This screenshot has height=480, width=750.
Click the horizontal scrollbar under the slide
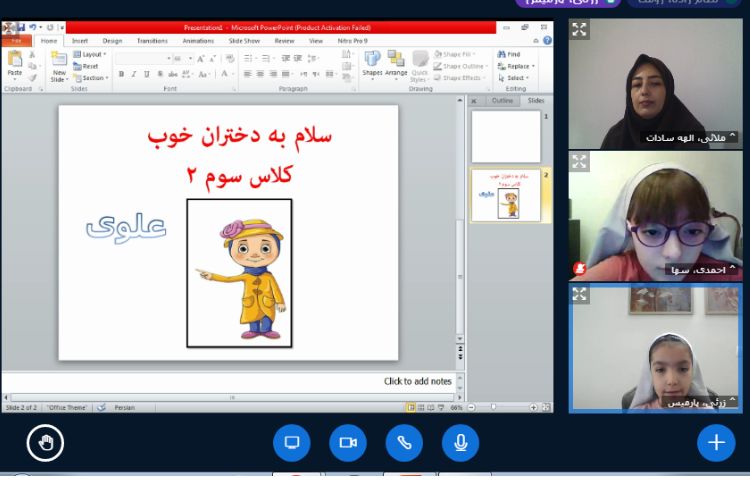click(232, 397)
